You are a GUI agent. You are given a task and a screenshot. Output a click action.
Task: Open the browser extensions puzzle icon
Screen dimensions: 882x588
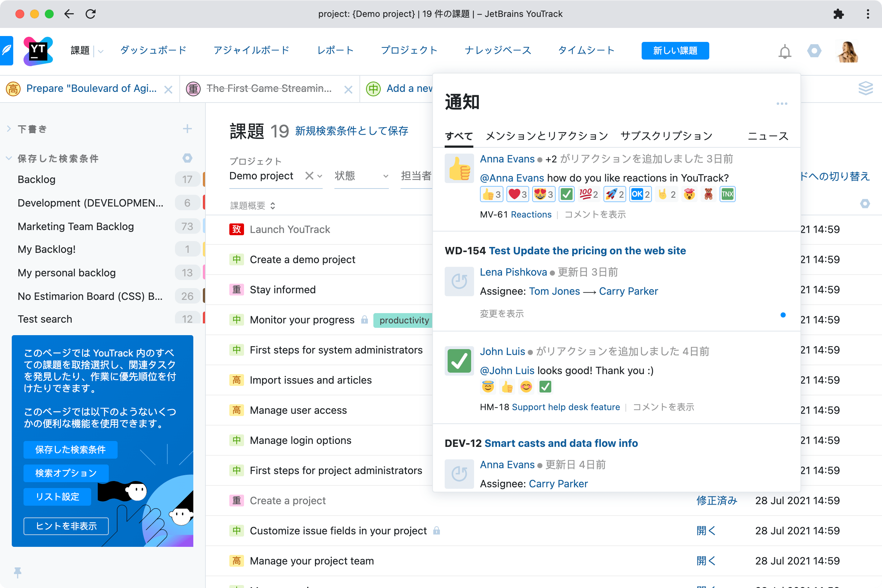coord(839,14)
